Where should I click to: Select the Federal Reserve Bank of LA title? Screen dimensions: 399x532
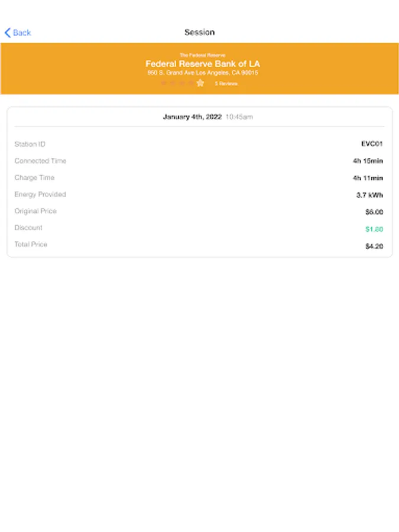[x=202, y=64]
